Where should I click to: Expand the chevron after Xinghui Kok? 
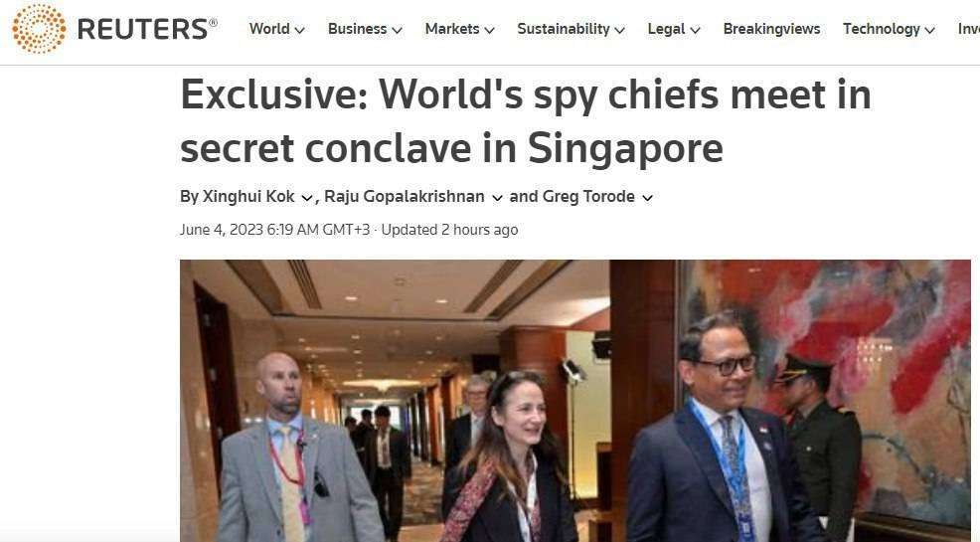pos(307,198)
